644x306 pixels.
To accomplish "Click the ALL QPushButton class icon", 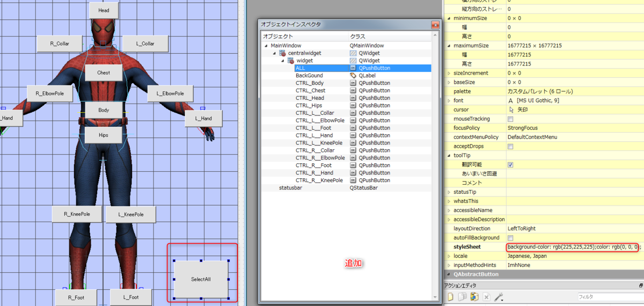I will (x=353, y=68).
